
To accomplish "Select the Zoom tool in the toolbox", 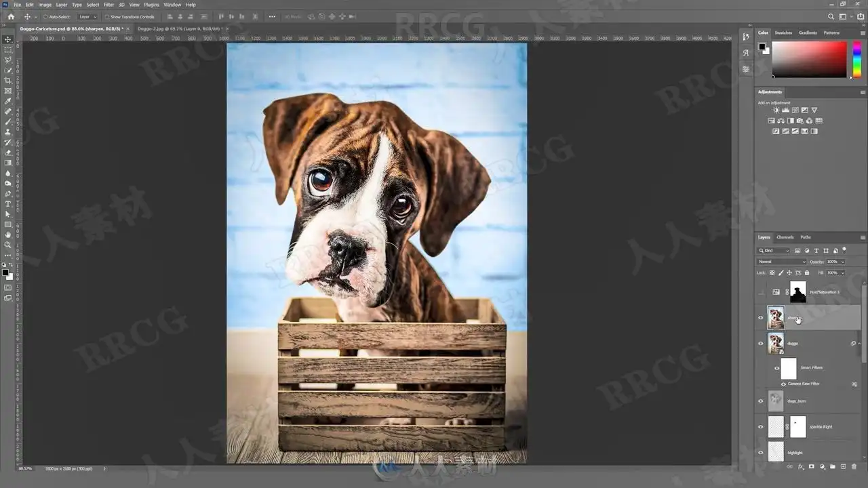I will [x=8, y=245].
